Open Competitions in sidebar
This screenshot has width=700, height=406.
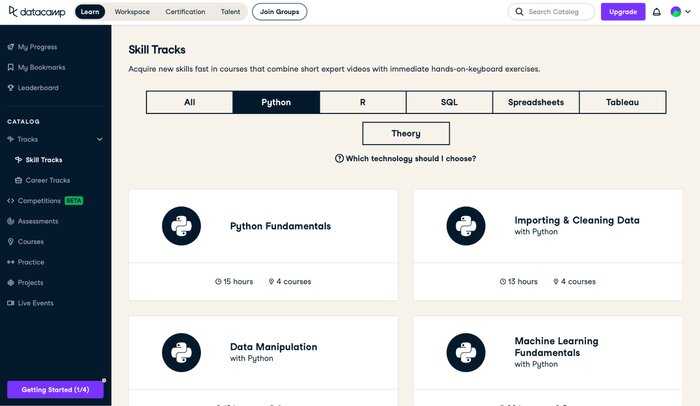pyautogui.click(x=39, y=201)
